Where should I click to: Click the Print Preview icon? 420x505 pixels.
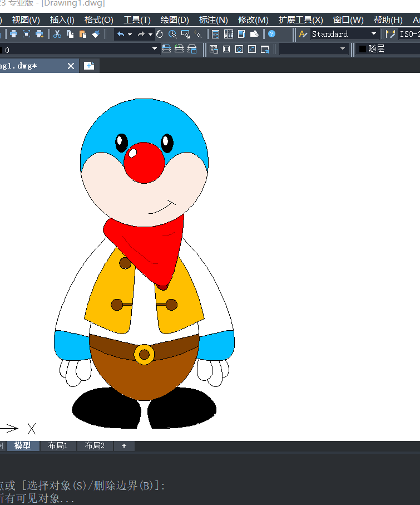pos(26,34)
